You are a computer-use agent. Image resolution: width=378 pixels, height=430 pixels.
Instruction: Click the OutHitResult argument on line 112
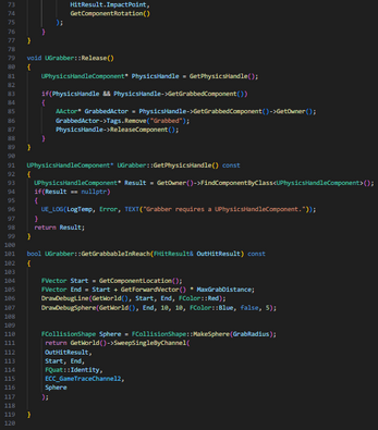(67, 352)
